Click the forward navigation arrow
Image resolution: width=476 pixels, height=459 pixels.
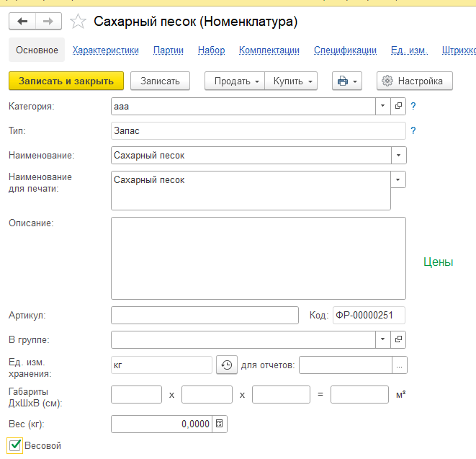pyautogui.click(x=48, y=22)
